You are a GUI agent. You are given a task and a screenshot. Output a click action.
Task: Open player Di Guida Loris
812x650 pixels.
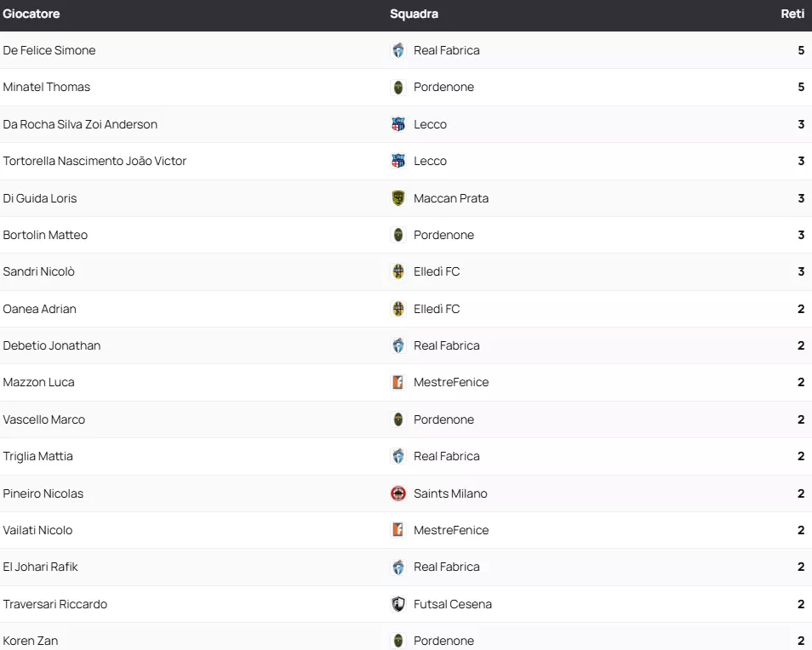coord(40,198)
